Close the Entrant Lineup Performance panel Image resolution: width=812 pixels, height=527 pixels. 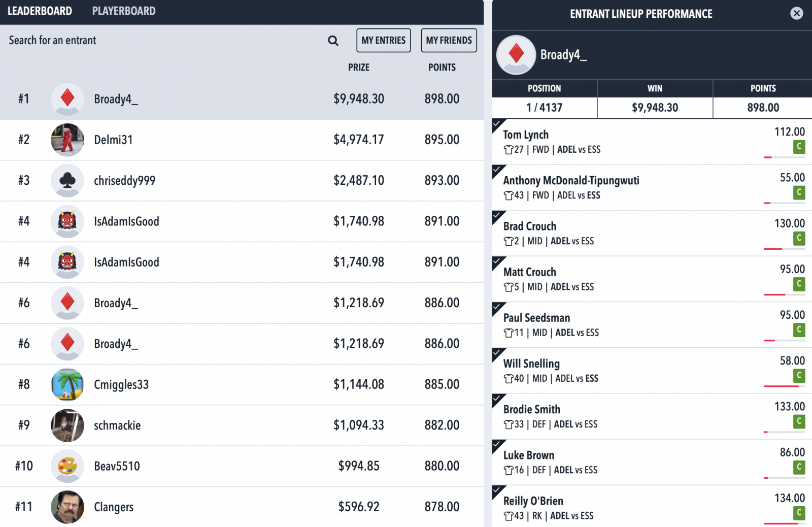click(797, 13)
